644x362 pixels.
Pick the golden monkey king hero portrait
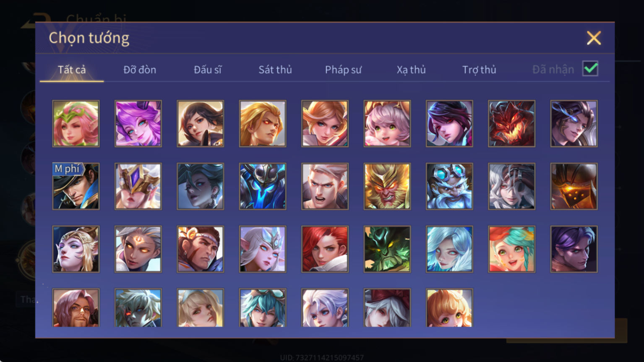pos(387,186)
